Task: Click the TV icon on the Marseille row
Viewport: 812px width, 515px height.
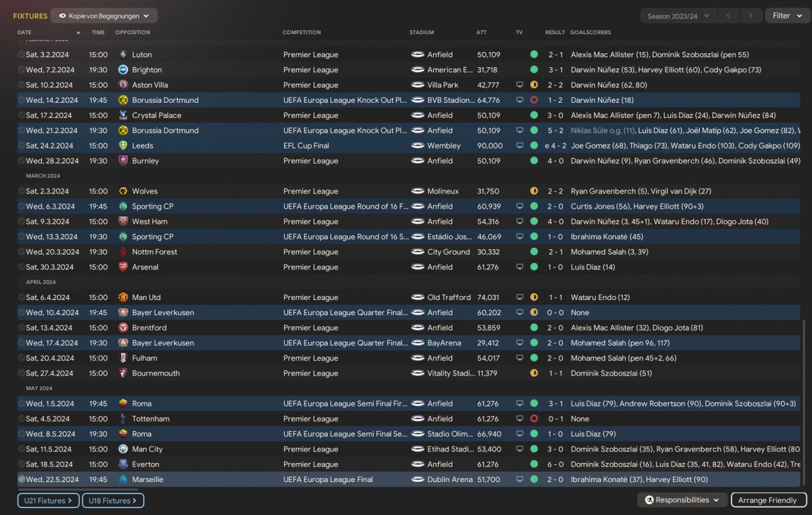Action: (x=520, y=480)
